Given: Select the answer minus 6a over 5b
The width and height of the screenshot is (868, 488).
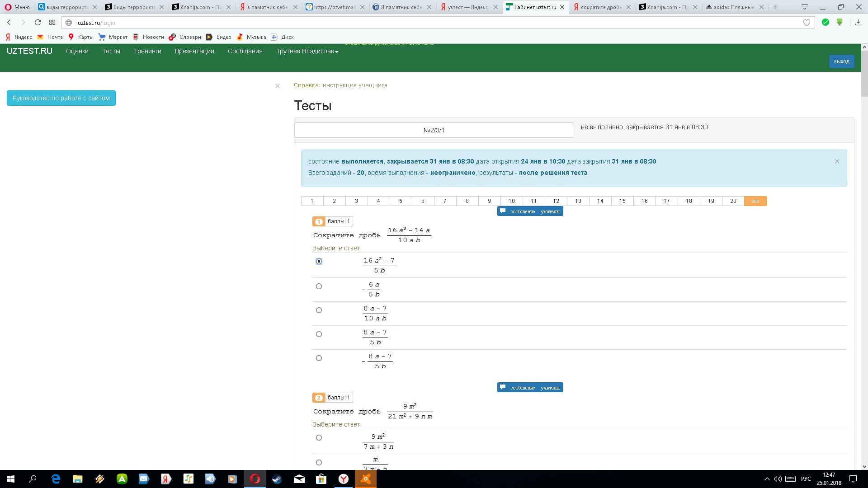Looking at the screenshot, I should [x=319, y=286].
